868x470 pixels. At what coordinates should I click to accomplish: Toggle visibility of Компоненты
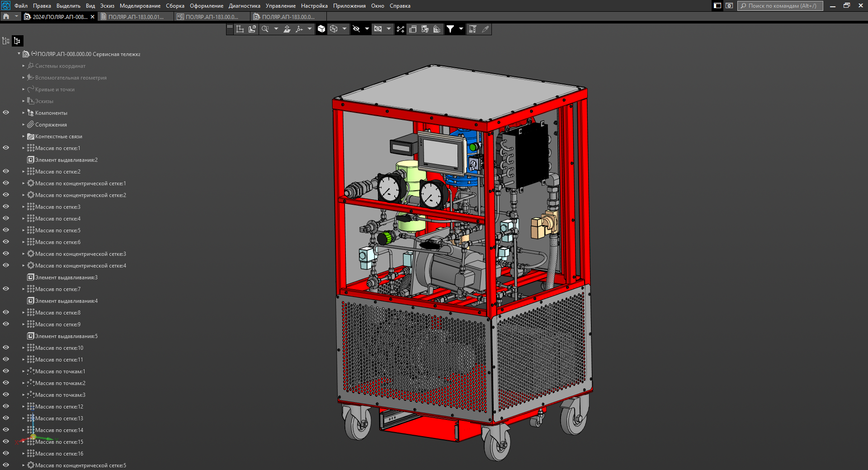point(6,113)
